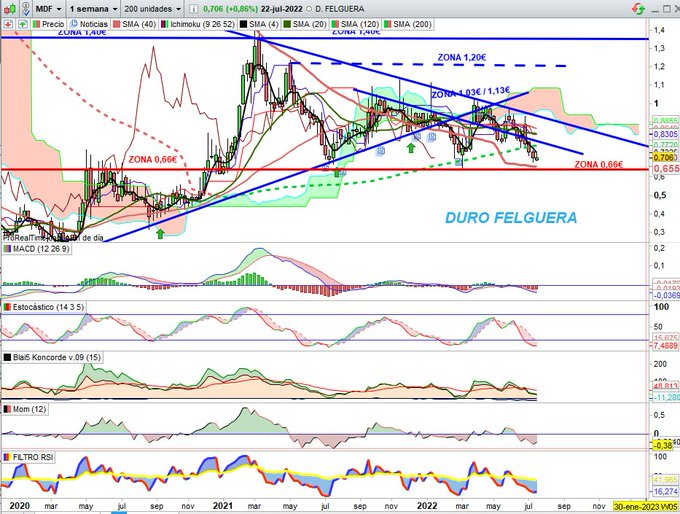Click the ZONA 1,03€ / 1,13€ annotation
Viewport: 680px width, 514px height.
tap(471, 93)
